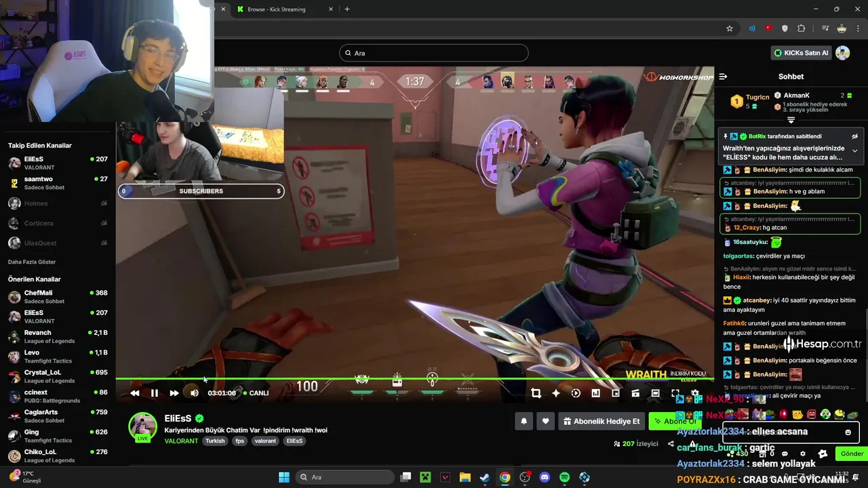This screenshot has height=488, width=868.
Task: Open the VALORANT category link
Action: (181, 441)
